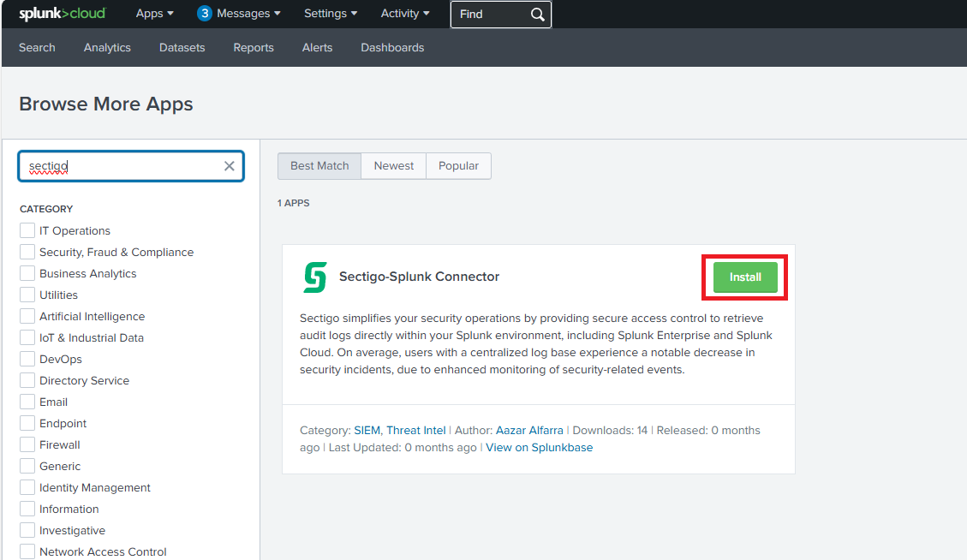Go to the Dashboards tab
The image size is (967, 560).
click(392, 47)
